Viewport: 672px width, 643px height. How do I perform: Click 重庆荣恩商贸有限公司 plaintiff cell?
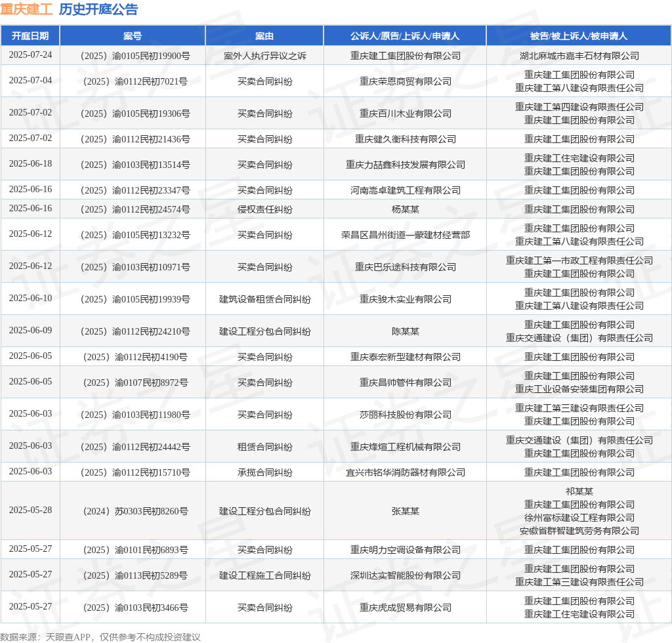[x=406, y=81]
